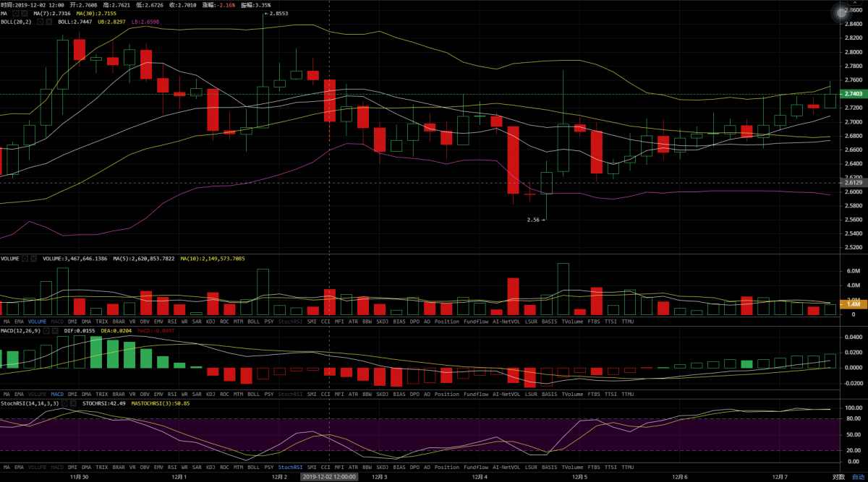Open VOLUME panel settings gear

click(25, 258)
